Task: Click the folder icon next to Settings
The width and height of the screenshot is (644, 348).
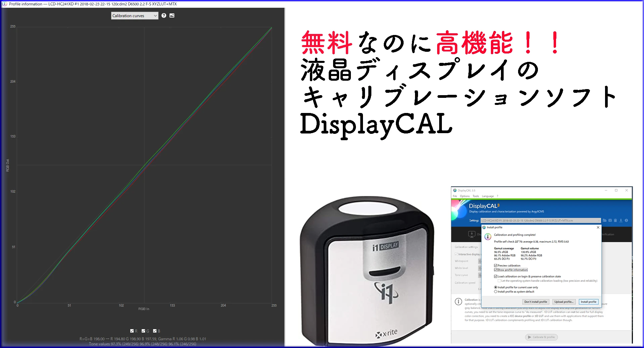Action: point(605,221)
